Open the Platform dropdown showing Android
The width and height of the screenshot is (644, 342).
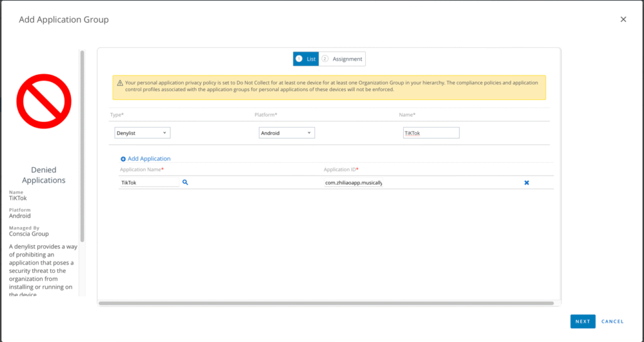pyautogui.click(x=287, y=133)
